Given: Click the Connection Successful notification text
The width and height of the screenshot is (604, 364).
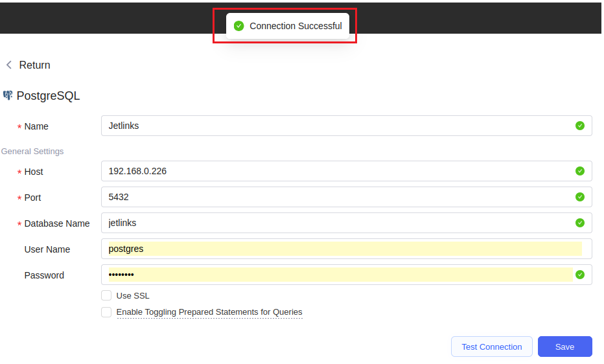Looking at the screenshot, I should click(296, 26).
